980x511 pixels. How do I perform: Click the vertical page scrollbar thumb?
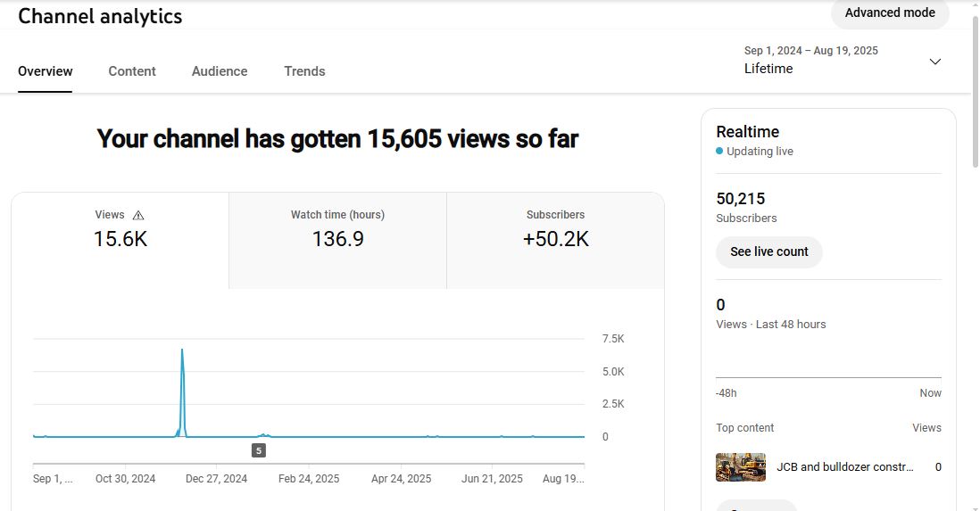tap(974, 89)
